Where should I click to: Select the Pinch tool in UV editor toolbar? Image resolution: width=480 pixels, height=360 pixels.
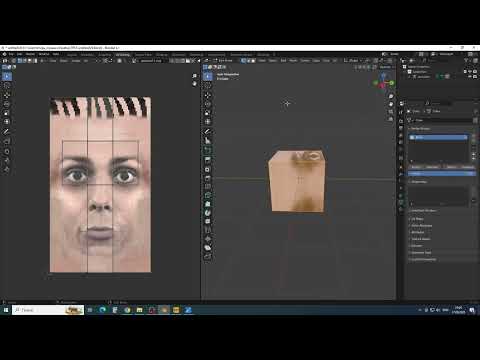pos(7,170)
